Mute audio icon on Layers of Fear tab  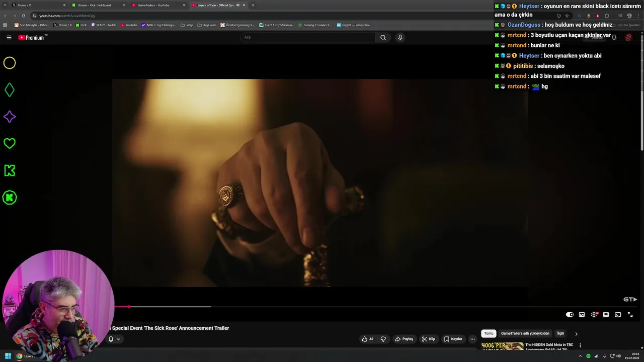(237, 5)
